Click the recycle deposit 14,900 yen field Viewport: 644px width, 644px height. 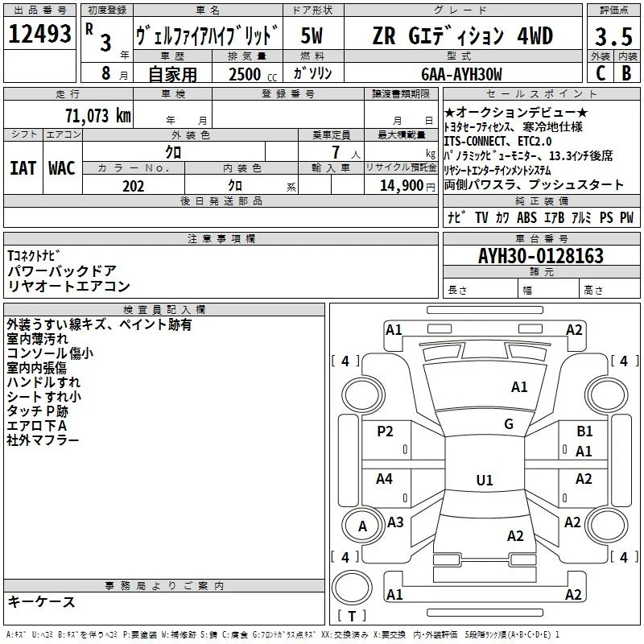(401, 185)
